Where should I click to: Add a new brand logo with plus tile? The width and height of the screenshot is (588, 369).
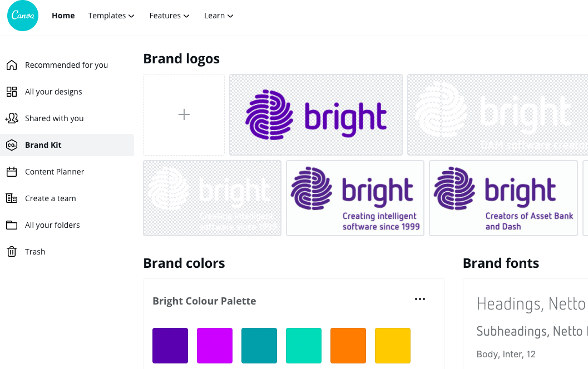point(184,114)
